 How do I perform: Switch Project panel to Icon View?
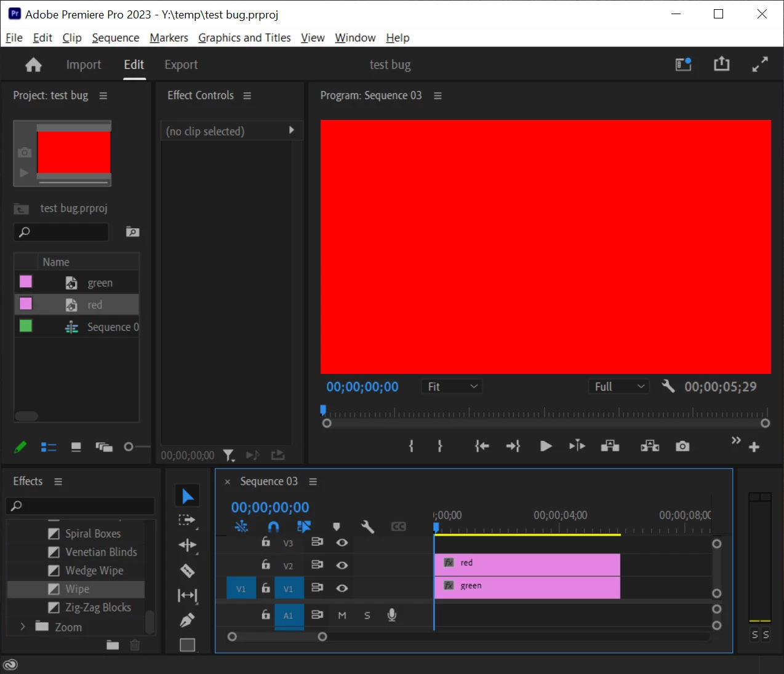tap(76, 447)
